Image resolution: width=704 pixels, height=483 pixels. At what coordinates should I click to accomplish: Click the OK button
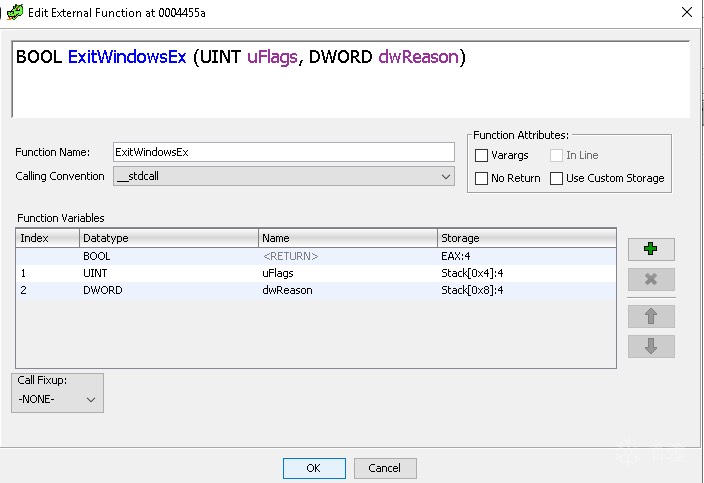click(x=314, y=468)
